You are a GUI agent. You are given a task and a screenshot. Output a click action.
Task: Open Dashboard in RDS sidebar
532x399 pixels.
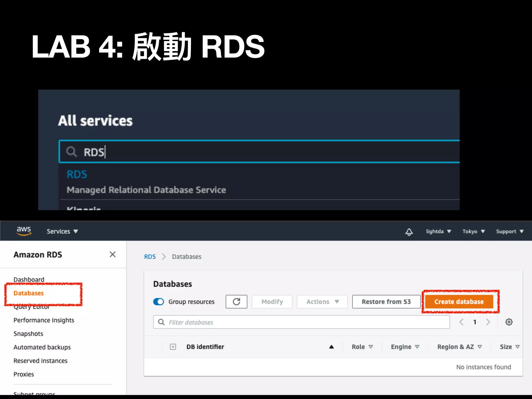point(29,280)
